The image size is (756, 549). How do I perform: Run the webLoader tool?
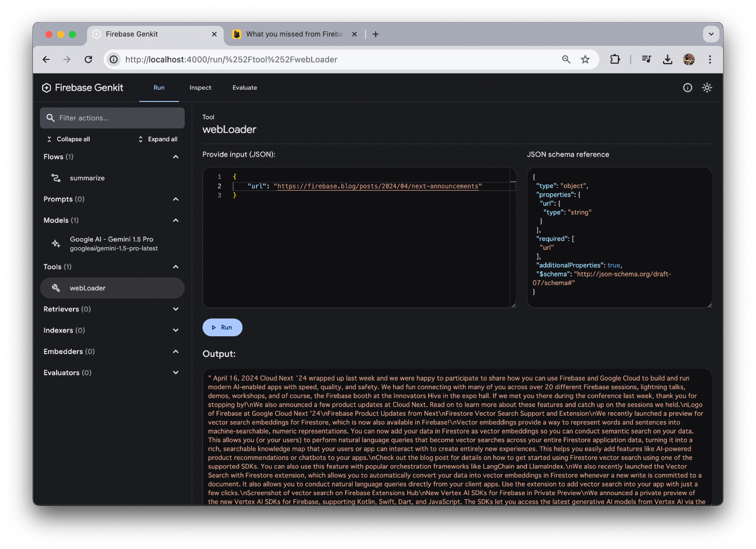click(222, 328)
